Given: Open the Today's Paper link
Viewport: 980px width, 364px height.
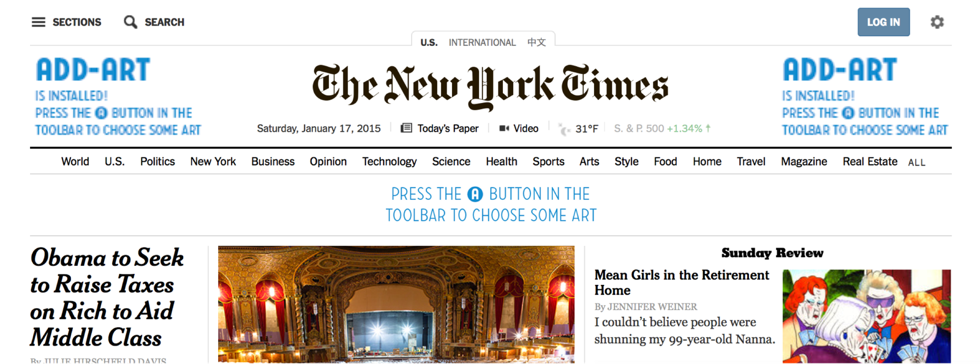Looking at the screenshot, I should pyautogui.click(x=448, y=128).
